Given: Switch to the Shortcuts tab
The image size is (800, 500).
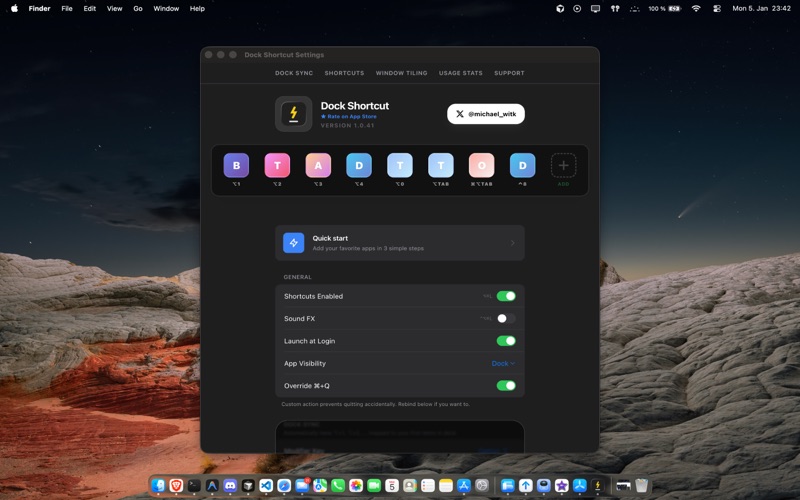Looking at the screenshot, I should (x=344, y=73).
